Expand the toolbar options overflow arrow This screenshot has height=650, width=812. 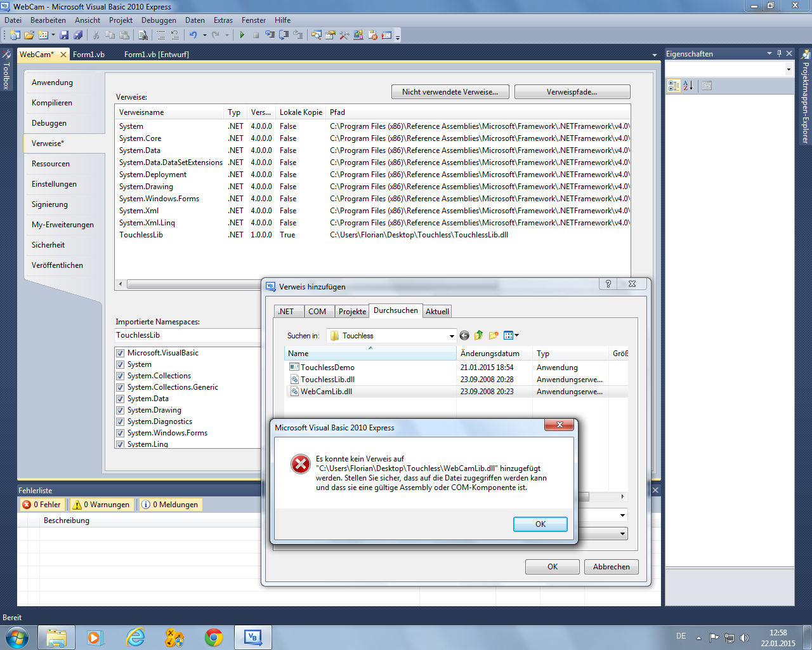coord(398,36)
